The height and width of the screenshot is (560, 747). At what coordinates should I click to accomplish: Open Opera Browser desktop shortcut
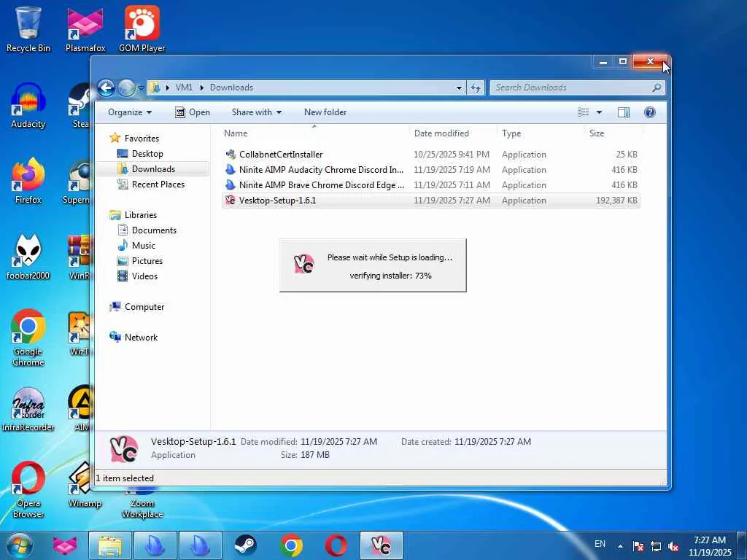click(x=28, y=489)
